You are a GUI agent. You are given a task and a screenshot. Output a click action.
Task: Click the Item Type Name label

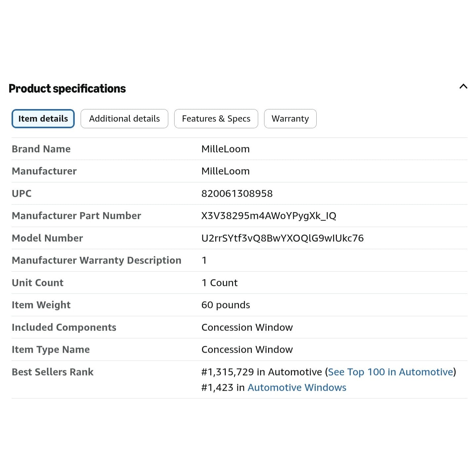(x=51, y=350)
